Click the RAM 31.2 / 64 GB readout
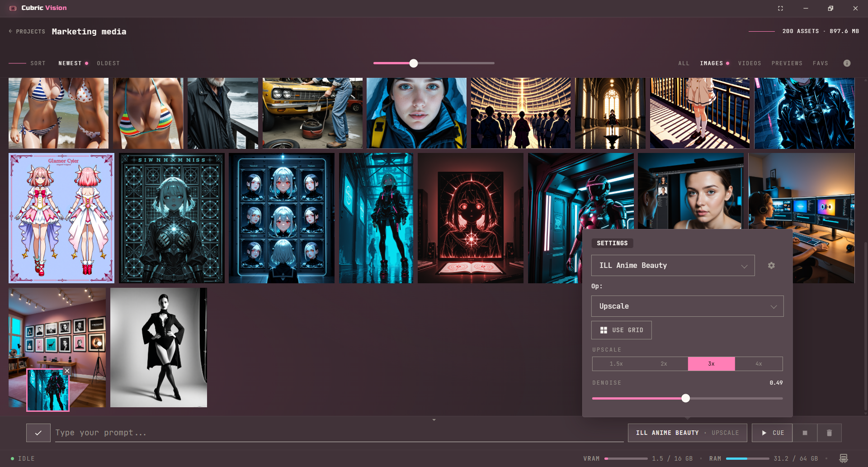This screenshot has width=868, height=467. (763, 458)
